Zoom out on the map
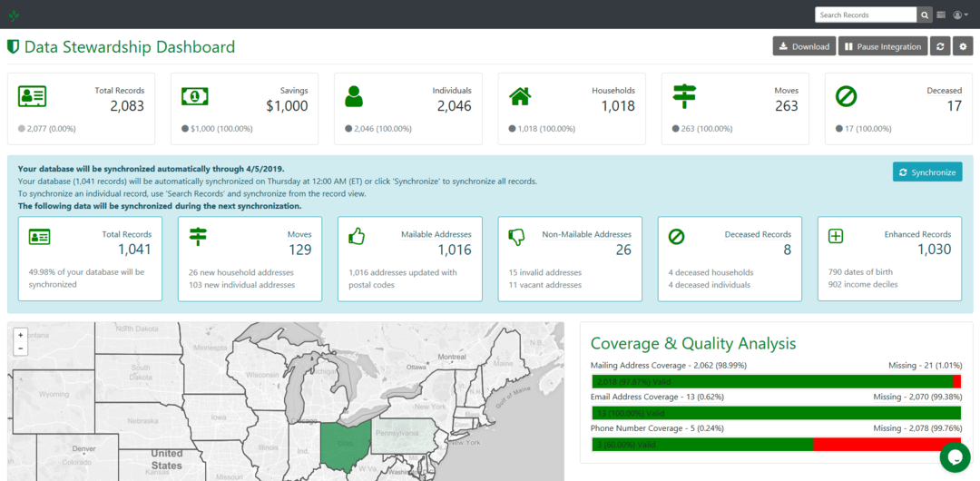The height and width of the screenshot is (481, 980). (x=21, y=348)
